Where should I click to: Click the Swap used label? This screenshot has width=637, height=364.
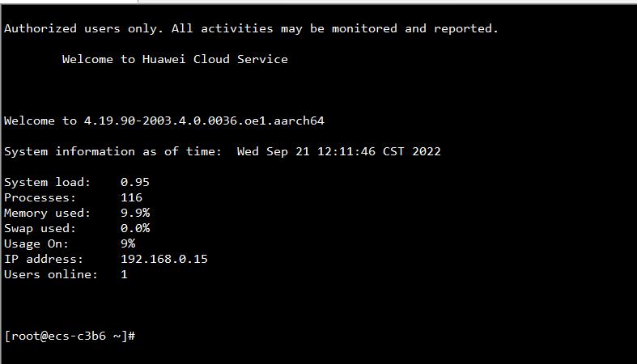pyautogui.click(x=44, y=228)
